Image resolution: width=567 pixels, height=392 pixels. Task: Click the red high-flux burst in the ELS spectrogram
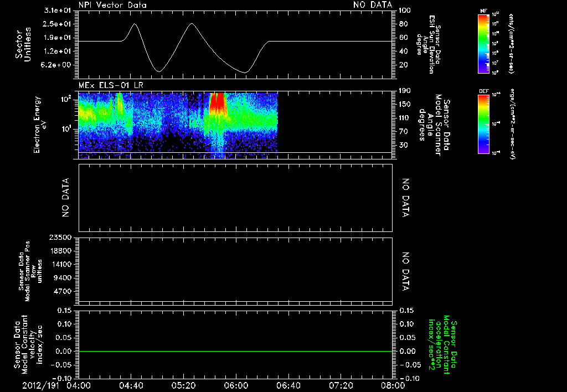(217, 103)
